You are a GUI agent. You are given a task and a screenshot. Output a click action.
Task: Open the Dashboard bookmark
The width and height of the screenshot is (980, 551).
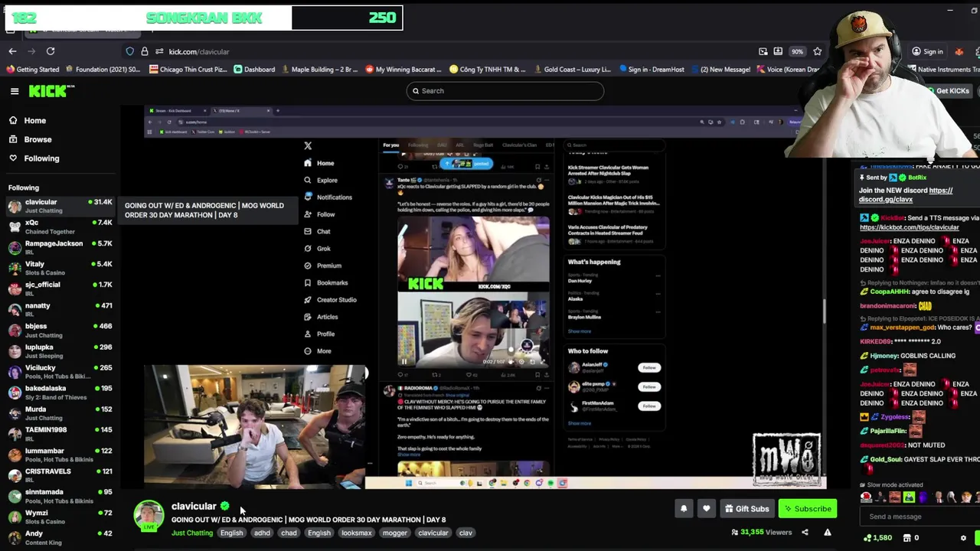[254, 70]
